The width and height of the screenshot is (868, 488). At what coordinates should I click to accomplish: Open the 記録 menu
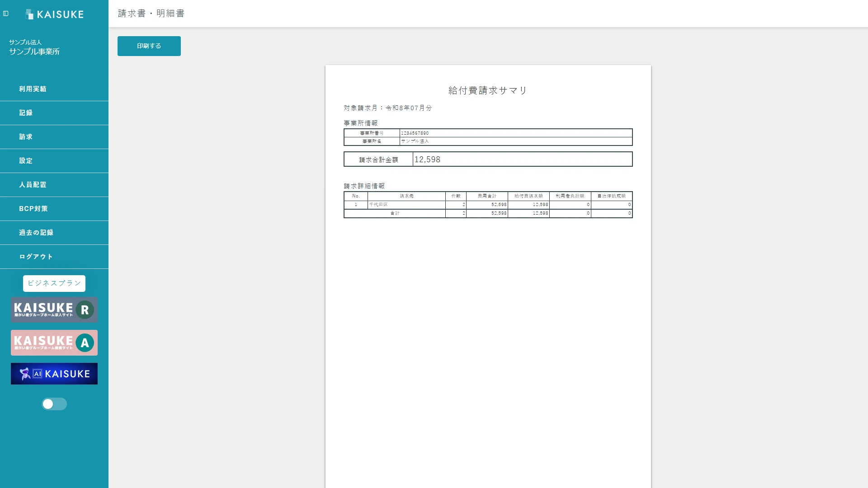tap(54, 113)
